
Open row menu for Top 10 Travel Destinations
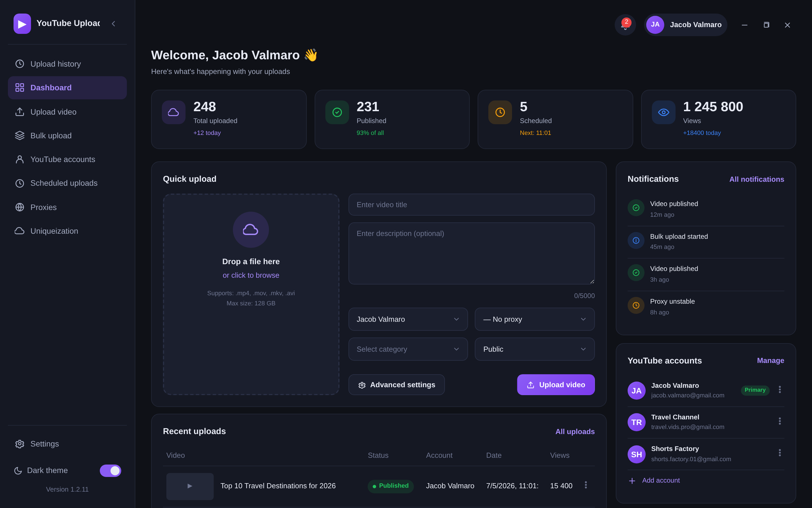click(586, 485)
